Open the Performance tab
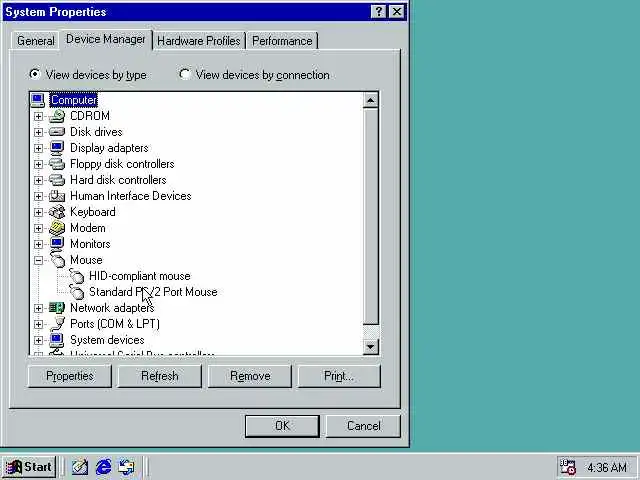 (x=282, y=41)
